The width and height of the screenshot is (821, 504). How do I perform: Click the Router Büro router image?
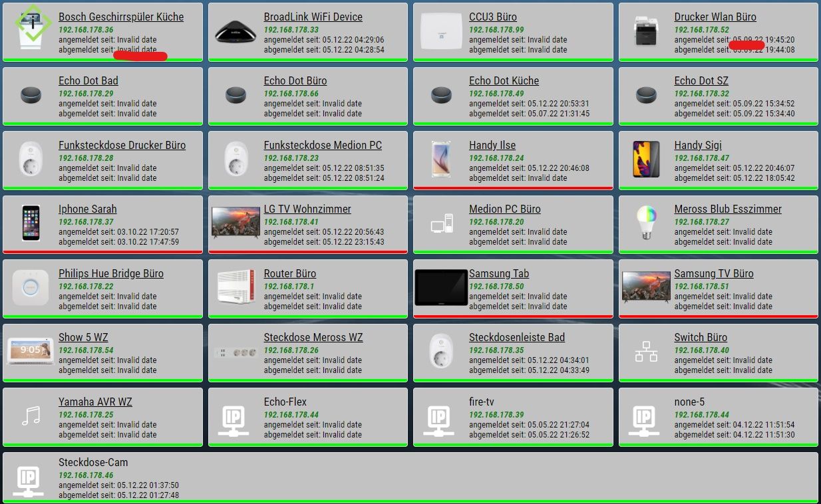point(236,287)
